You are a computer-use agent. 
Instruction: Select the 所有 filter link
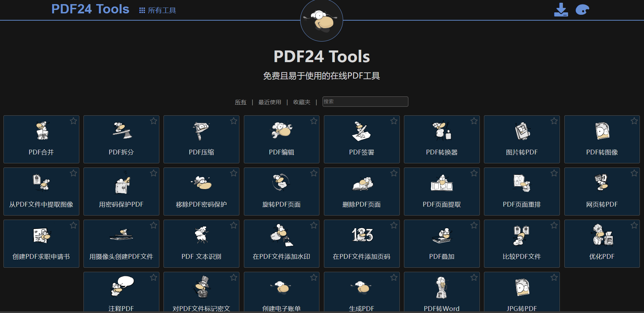tap(240, 102)
